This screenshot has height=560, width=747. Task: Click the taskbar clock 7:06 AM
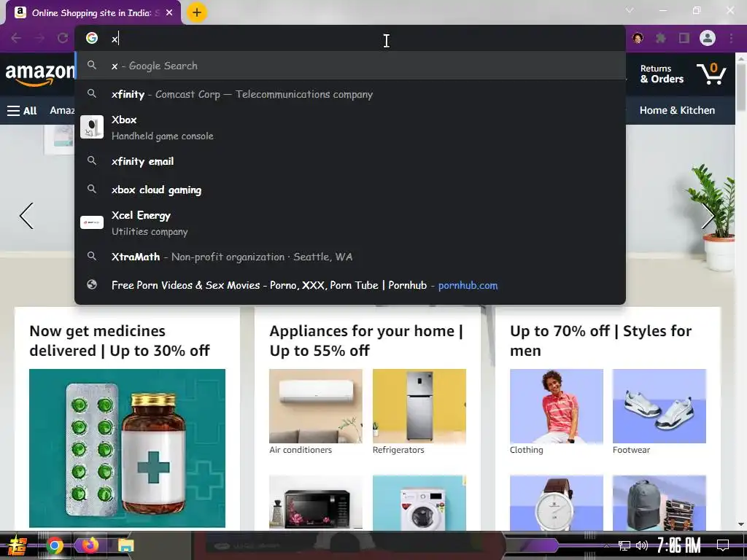click(x=678, y=545)
